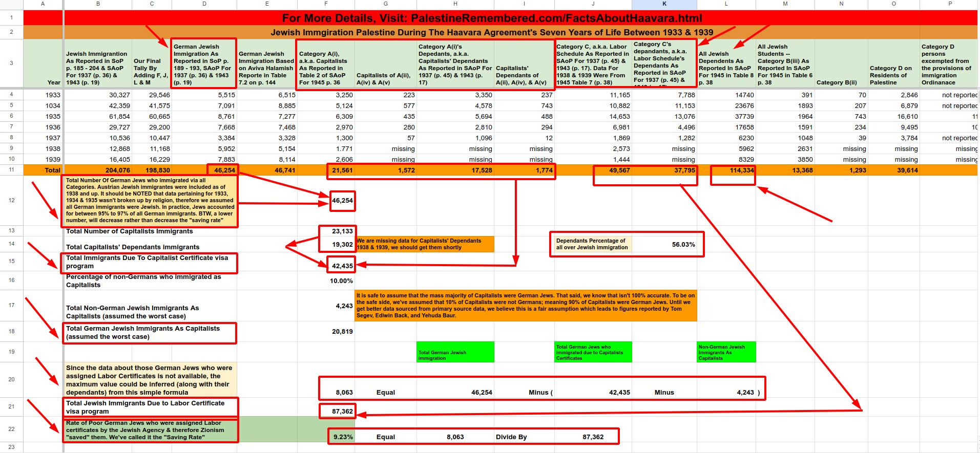Select year cell 1034
The height and width of the screenshot is (453, 980).
43,105
